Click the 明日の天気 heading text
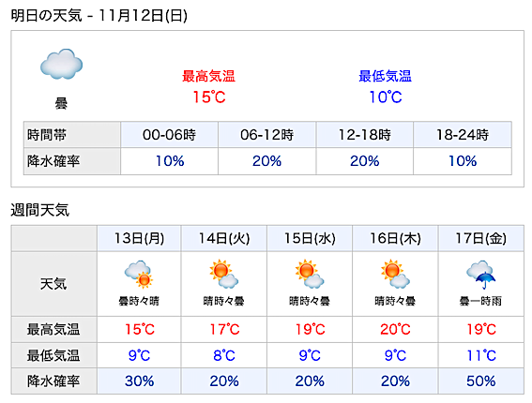The height and width of the screenshot is (403, 532). pos(47,16)
